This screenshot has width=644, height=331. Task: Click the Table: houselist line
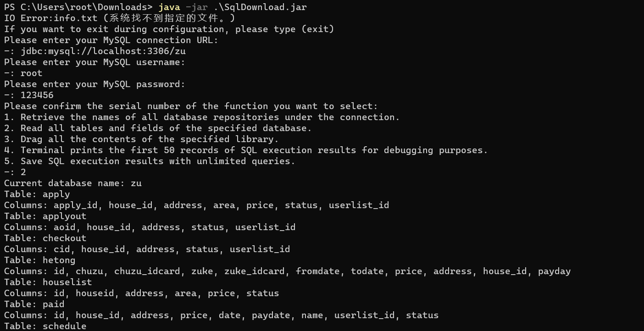tap(48, 282)
